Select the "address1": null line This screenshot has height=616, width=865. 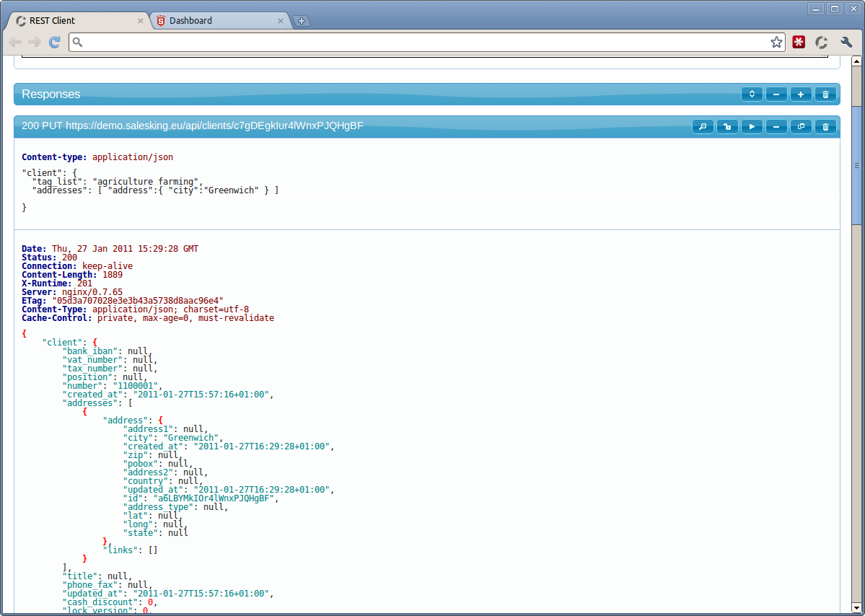click(x=165, y=429)
